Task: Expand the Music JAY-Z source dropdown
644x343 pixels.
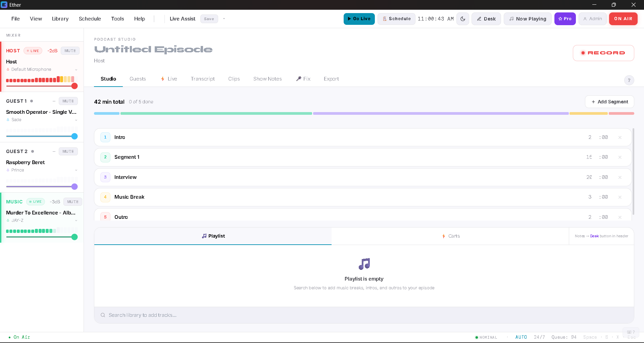Action: 76,221
